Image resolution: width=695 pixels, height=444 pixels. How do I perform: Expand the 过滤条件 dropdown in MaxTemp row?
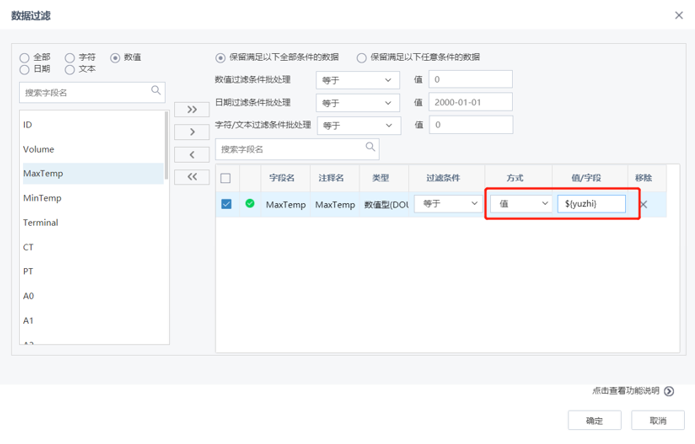(447, 203)
